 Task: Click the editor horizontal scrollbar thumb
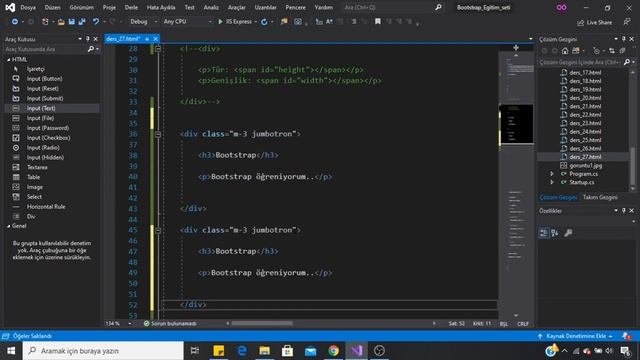[x=262, y=324]
